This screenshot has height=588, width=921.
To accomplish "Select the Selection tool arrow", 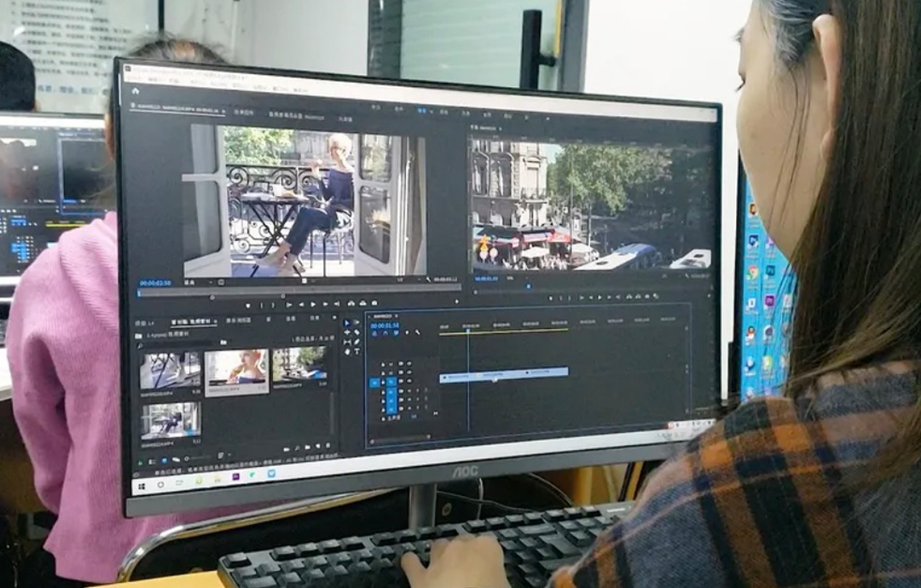I will click(x=347, y=323).
